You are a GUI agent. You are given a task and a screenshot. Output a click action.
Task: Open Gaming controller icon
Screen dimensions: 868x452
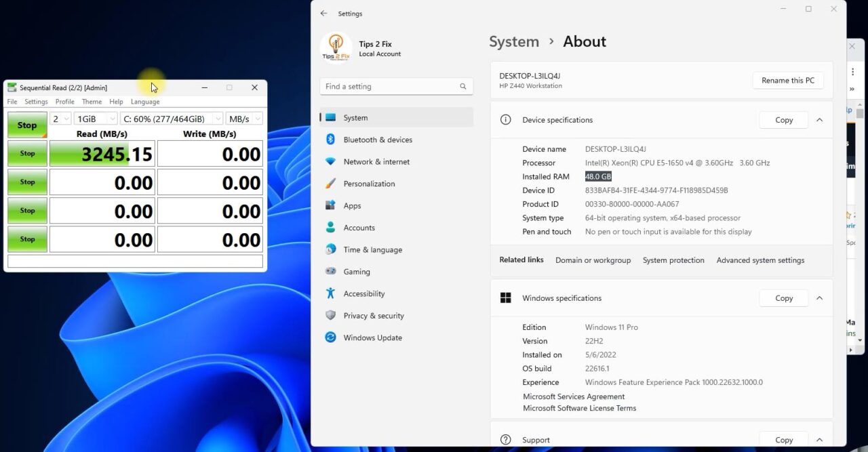(x=330, y=272)
